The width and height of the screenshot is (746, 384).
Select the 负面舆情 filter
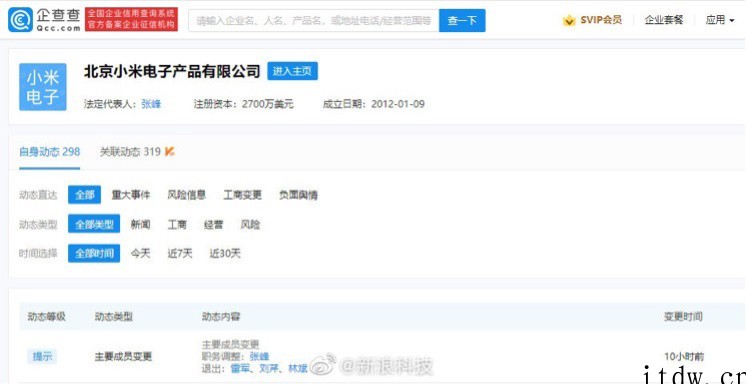(298, 195)
